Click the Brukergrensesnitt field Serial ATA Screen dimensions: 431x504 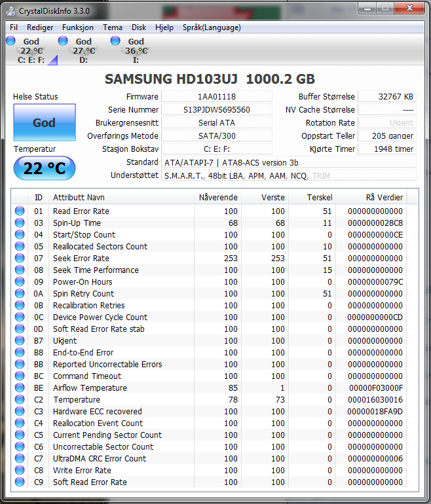pos(216,123)
